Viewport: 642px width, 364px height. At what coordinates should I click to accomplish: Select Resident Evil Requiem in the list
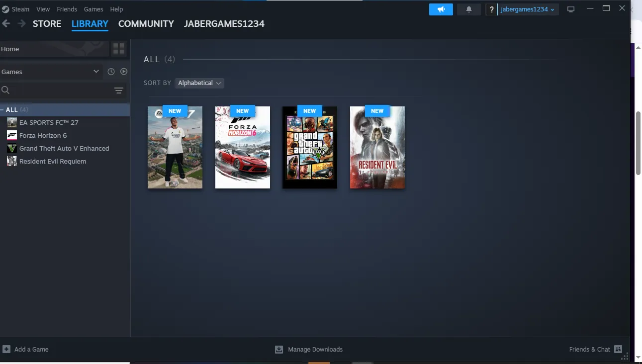click(x=65, y=161)
